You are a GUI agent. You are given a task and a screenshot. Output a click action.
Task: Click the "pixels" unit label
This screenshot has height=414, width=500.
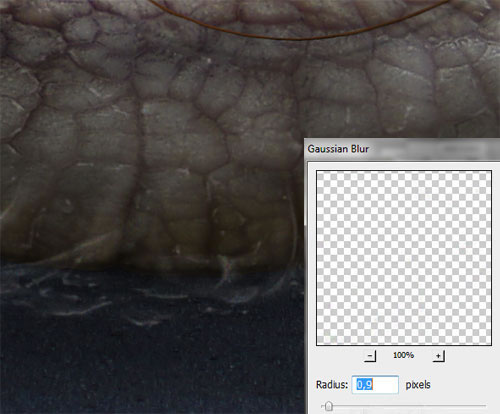(418, 385)
